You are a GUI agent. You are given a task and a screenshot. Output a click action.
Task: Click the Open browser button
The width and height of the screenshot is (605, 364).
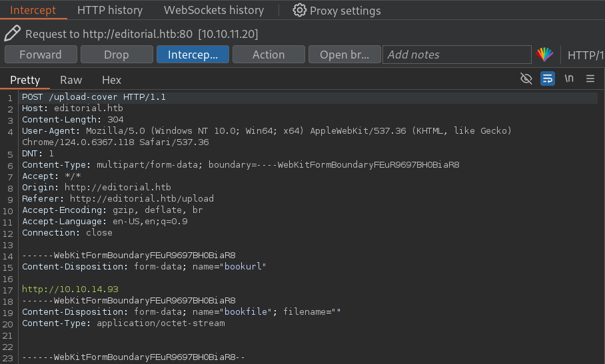click(x=344, y=55)
